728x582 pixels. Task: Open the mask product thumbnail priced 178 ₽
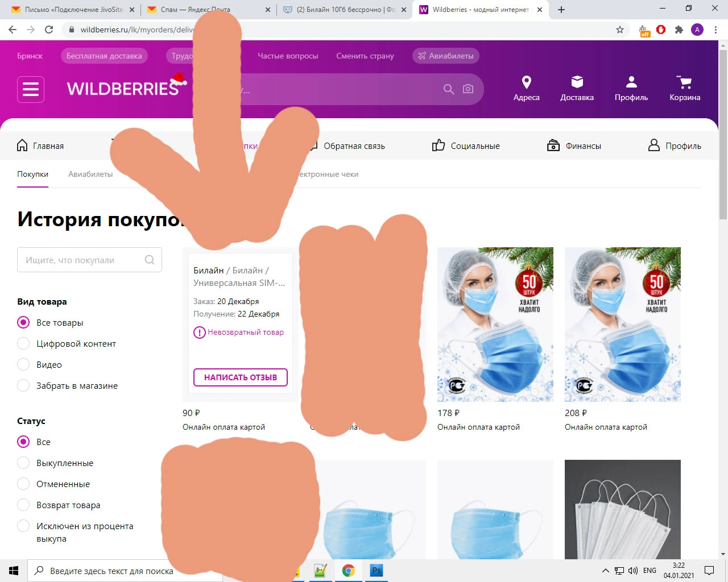click(x=495, y=325)
